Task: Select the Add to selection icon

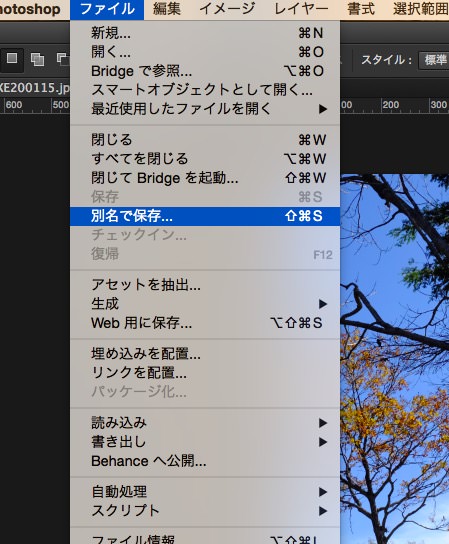Action: [x=37, y=59]
